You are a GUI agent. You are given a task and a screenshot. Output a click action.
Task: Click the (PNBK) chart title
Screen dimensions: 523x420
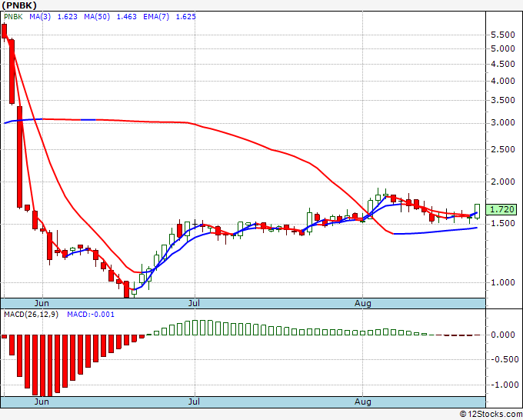tap(19, 5)
